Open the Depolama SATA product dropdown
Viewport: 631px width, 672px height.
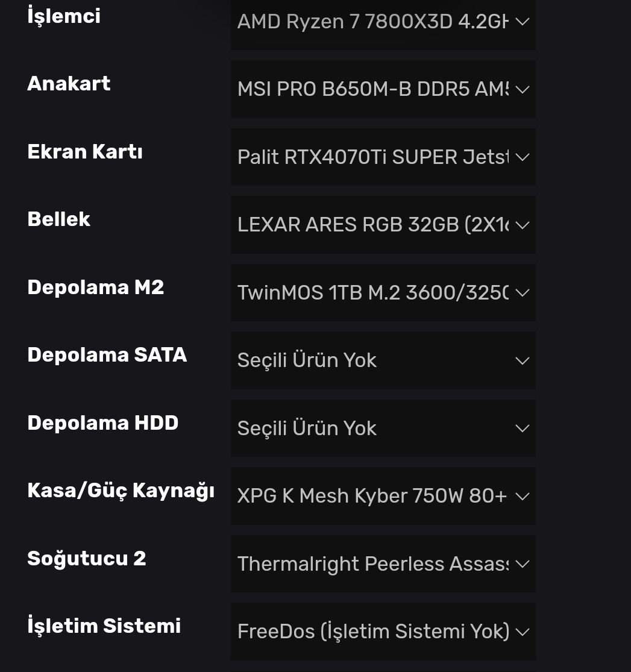click(x=372, y=360)
